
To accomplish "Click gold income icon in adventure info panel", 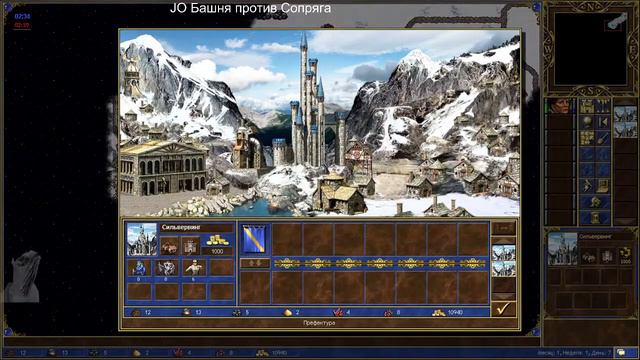I will tap(625, 253).
